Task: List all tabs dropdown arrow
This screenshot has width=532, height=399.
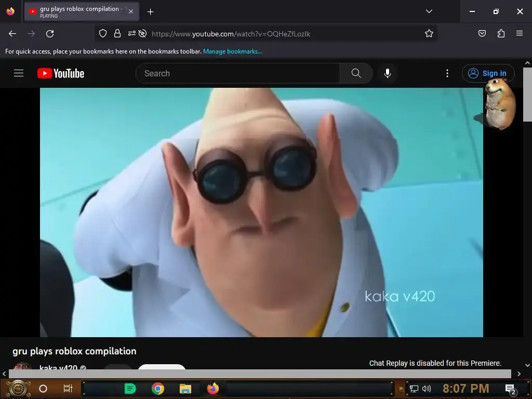Action: 429,11
